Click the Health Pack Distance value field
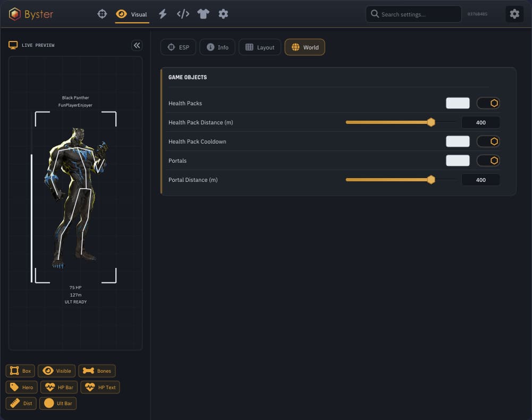 point(480,122)
